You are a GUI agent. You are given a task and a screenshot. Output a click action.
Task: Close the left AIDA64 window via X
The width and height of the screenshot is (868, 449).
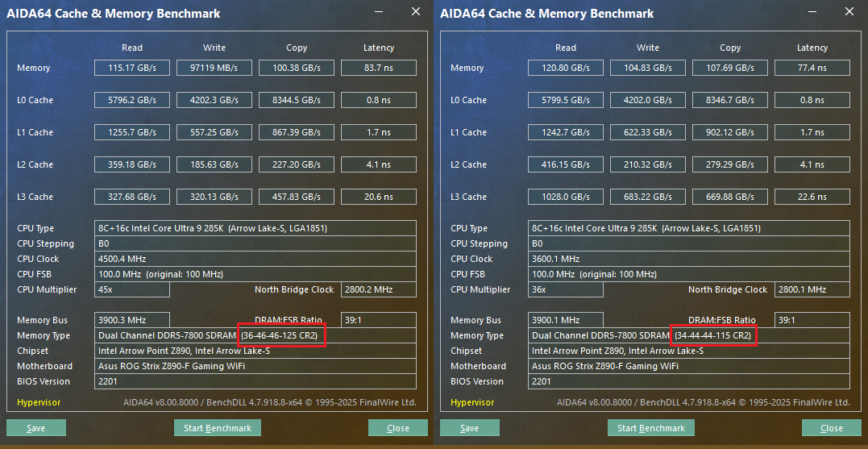tap(416, 11)
